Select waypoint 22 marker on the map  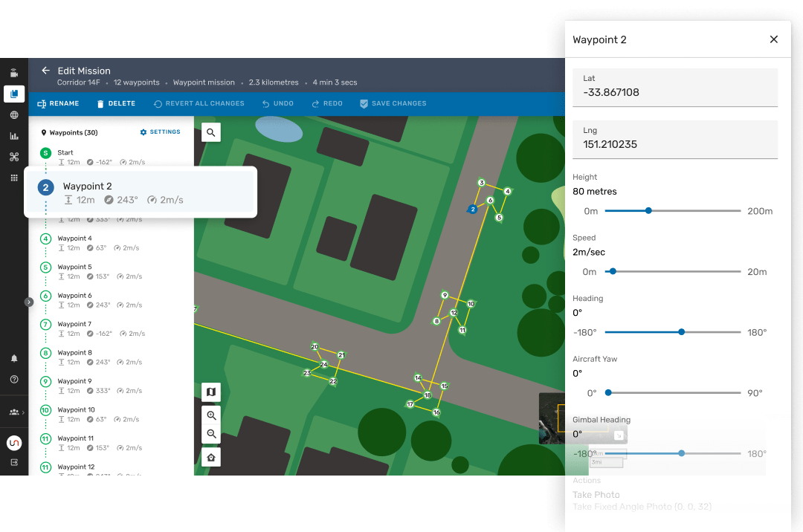point(333,381)
